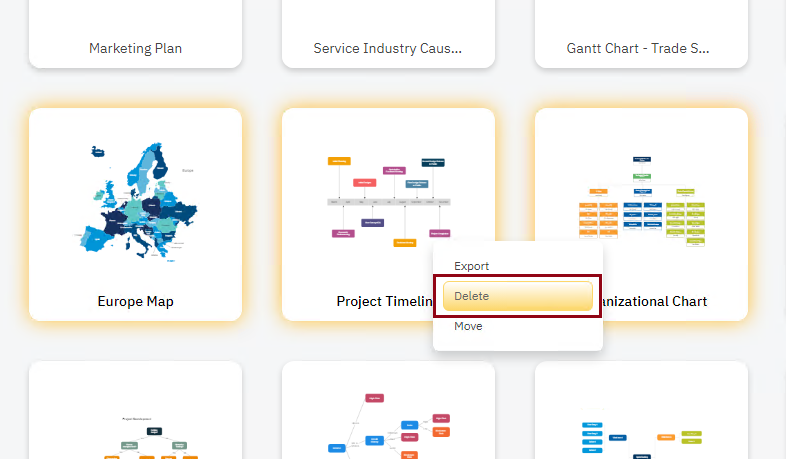Image resolution: width=786 pixels, height=459 pixels.
Task: Choose Delete from the context menu
Action: click(x=518, y=296)
